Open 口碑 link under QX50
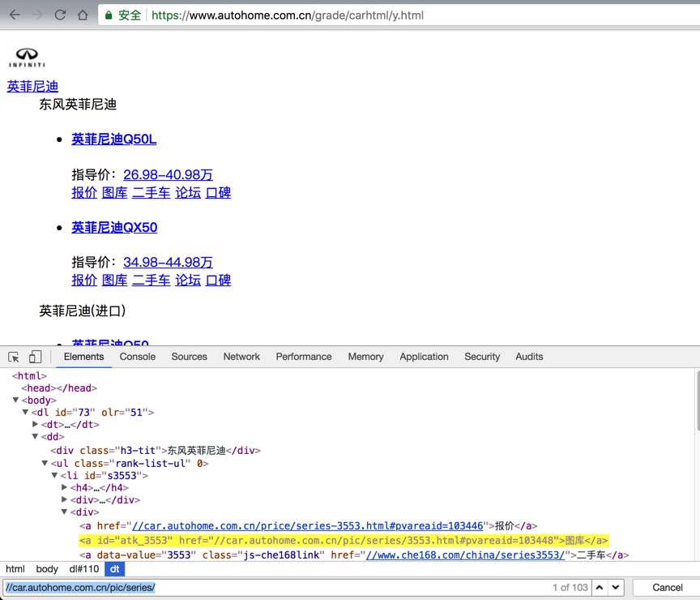 pyautogui.click(x=218, y=280)
